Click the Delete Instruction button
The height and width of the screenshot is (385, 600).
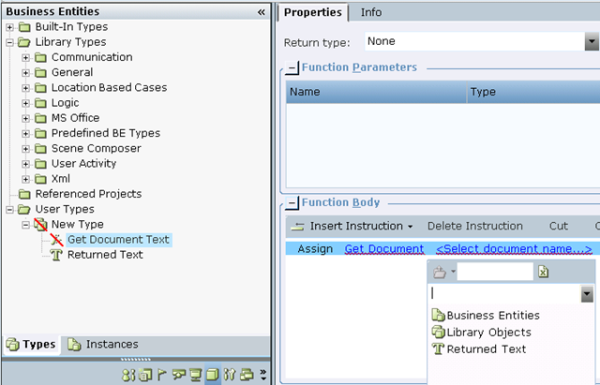click(x=475, y=226)
